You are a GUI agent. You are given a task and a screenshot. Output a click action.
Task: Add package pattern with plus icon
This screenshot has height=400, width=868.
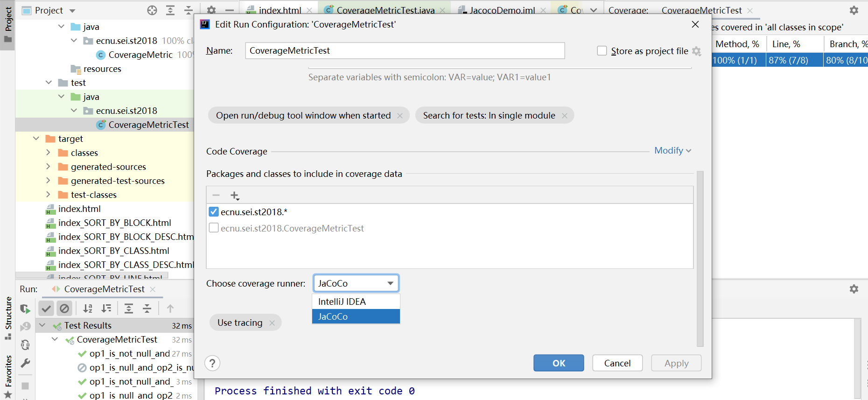click(235, 196)
